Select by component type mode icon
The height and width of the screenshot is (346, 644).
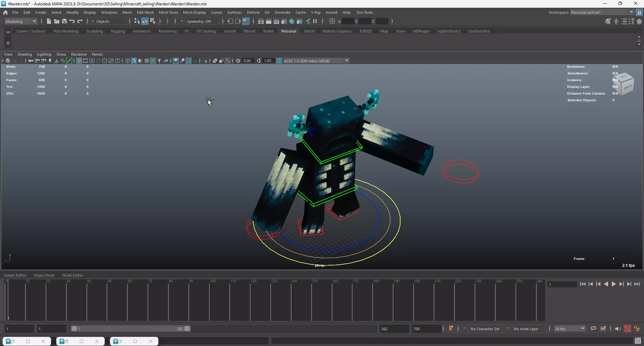153,21
